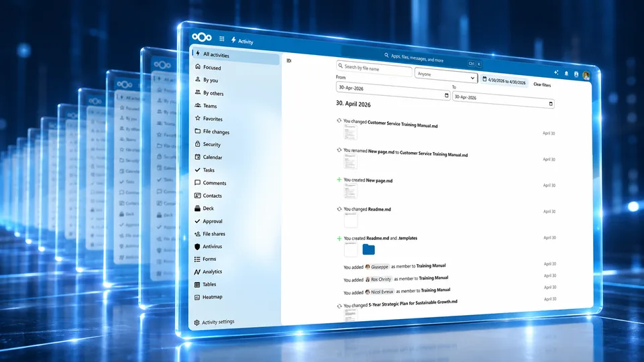The width and height of the screenshot is (644, 362).
Task: Click Clear filters
Action: (542, 84)
